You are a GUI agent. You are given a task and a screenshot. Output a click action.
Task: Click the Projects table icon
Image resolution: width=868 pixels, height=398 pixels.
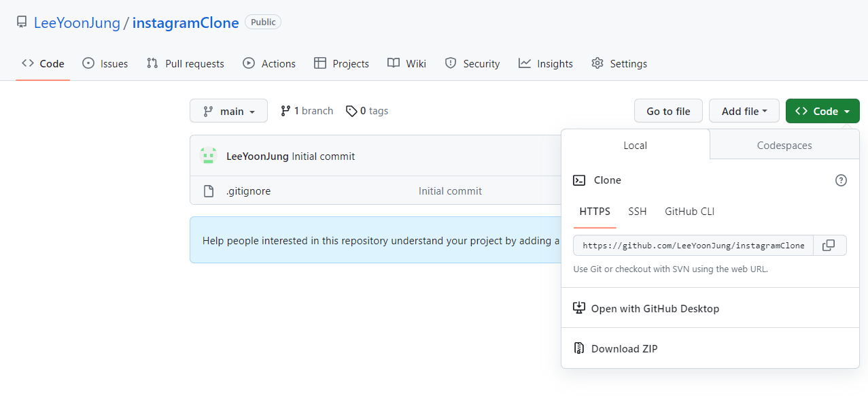pos(320,63)
